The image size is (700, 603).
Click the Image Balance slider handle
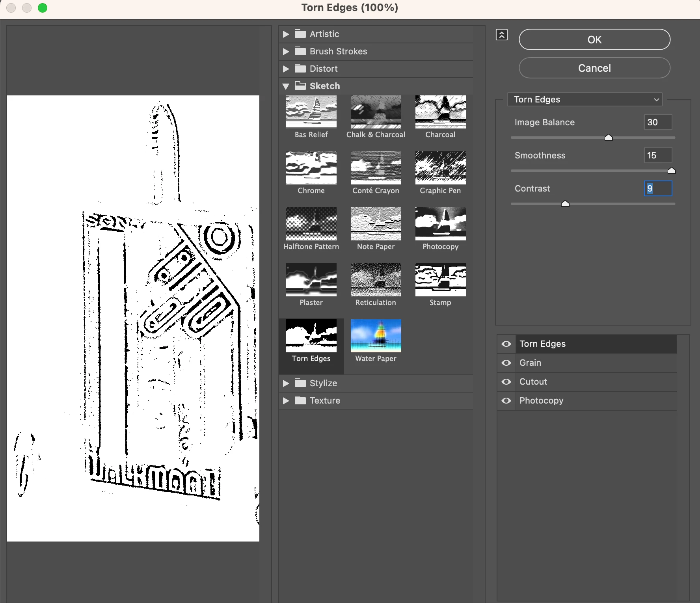click(609, 137)
